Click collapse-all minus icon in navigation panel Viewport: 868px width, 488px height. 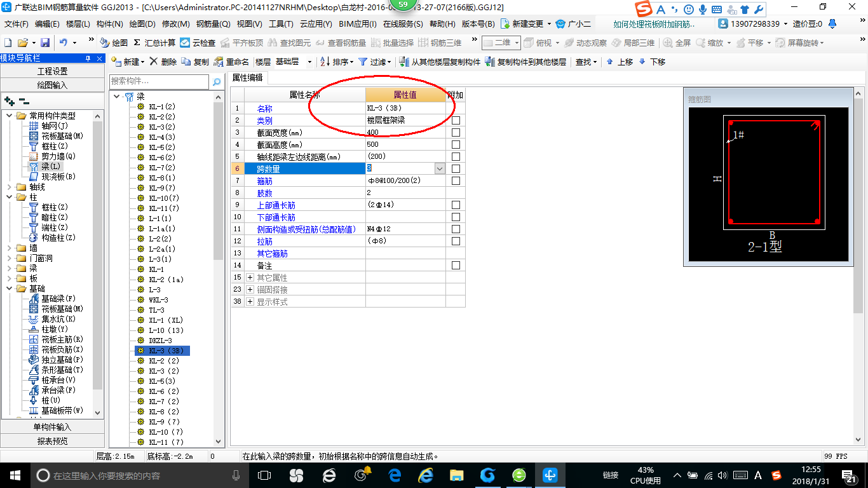24,101
